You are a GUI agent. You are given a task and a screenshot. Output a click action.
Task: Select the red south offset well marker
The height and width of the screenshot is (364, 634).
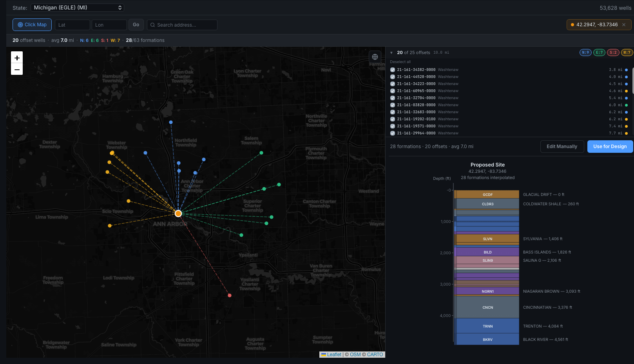coord(230,295)
